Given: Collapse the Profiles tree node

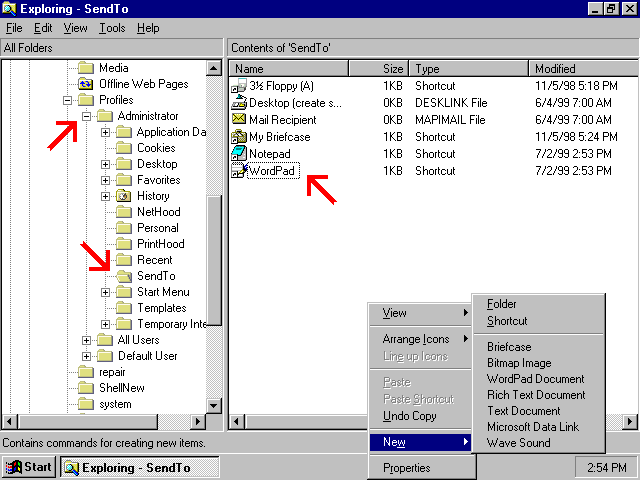Looking at the screenshot, I should point(68,100).
